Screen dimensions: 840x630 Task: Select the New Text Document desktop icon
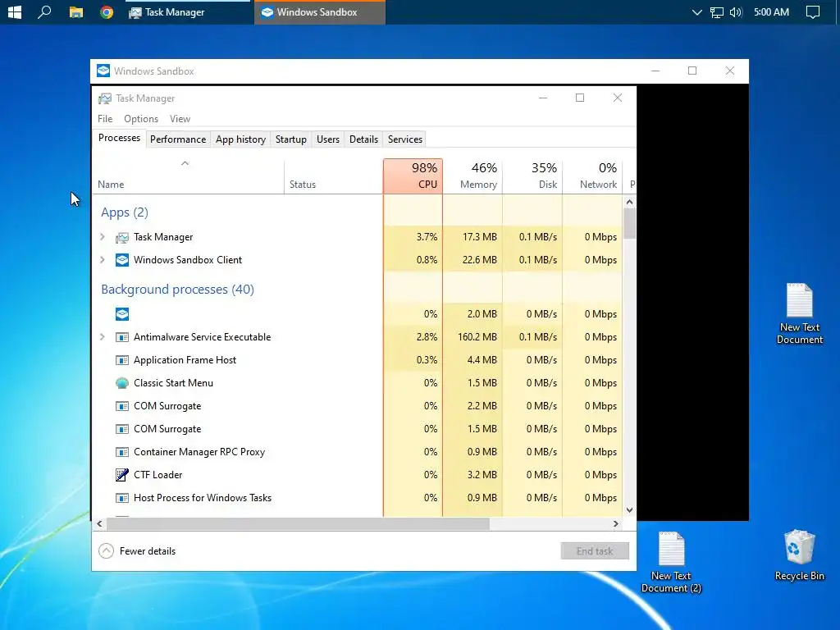[x=799, y=313]
